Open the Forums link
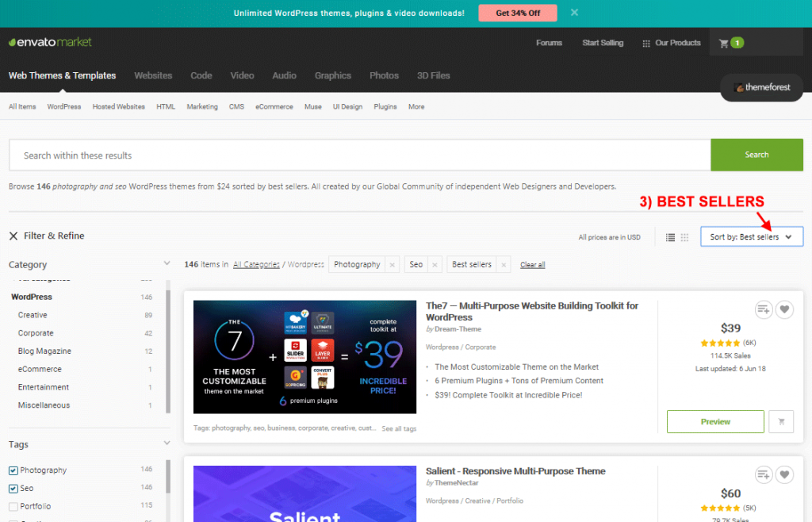Viewport: 812px width, 522px height. pos(549,43)
